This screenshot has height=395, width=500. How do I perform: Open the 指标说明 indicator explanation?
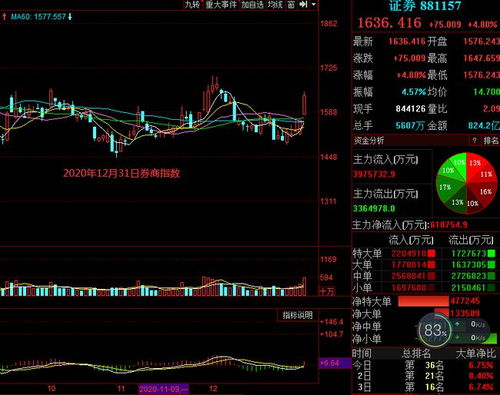click(x=297, y=315)
